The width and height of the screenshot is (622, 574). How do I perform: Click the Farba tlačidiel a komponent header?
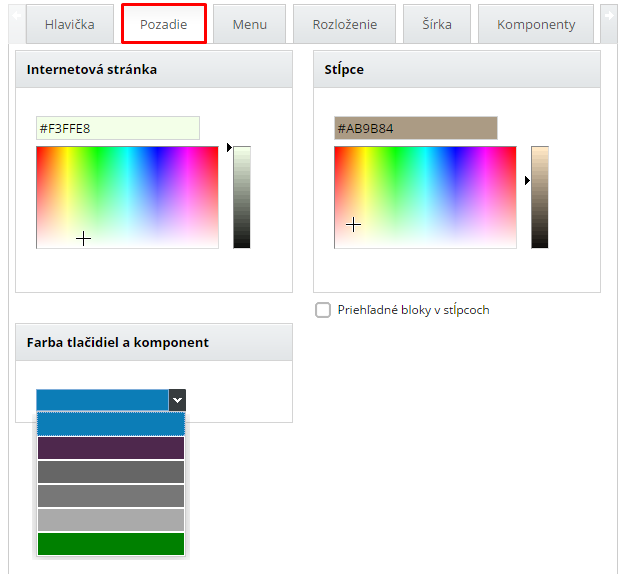click(154, 342)
